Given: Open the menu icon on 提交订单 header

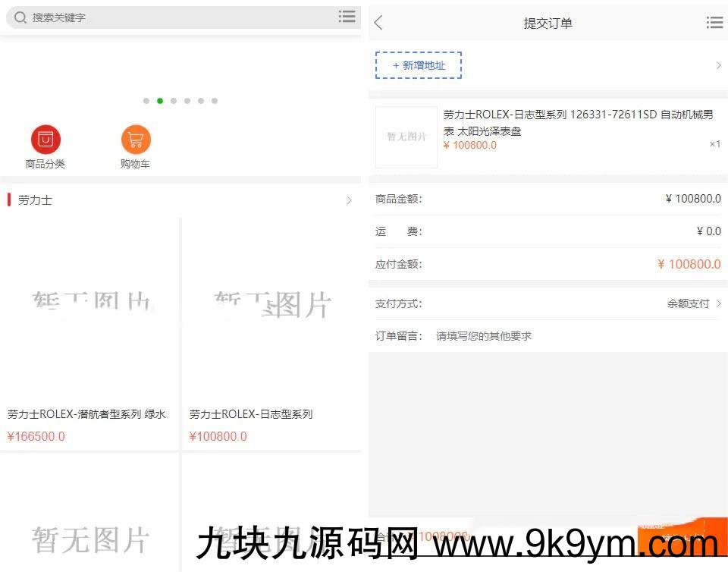Looking at the screenshot, I should [x=714, y=24].
